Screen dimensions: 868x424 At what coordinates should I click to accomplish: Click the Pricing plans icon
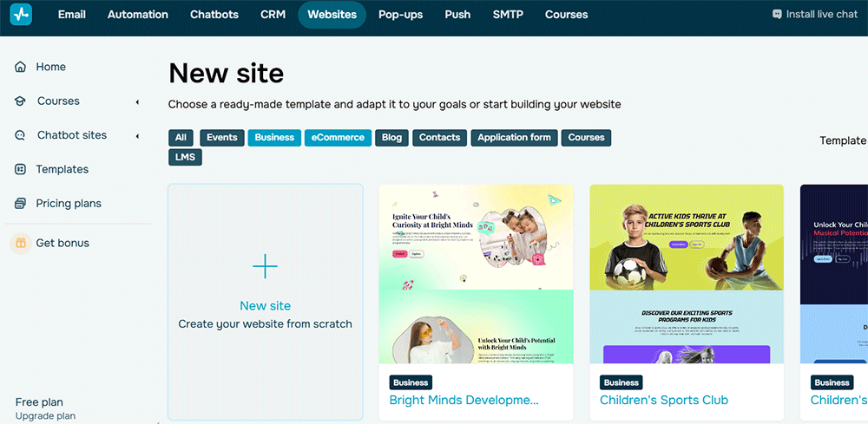click(20, 204)
